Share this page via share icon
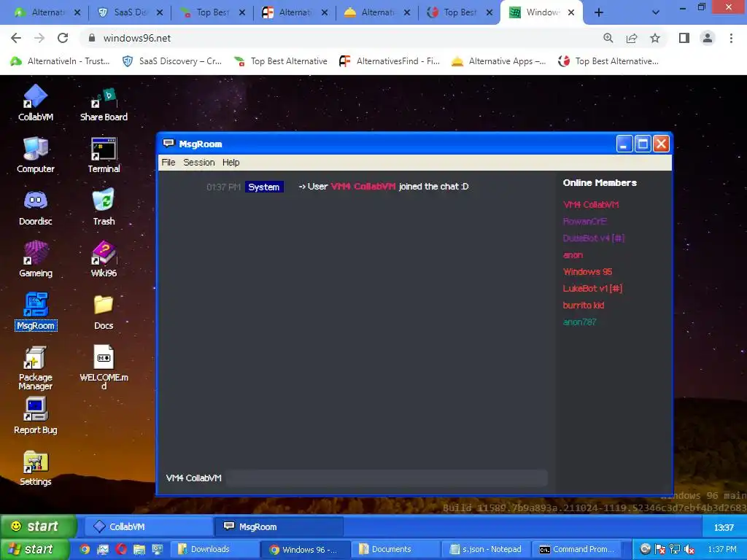 pyautogui.click(x=632, y=38)
